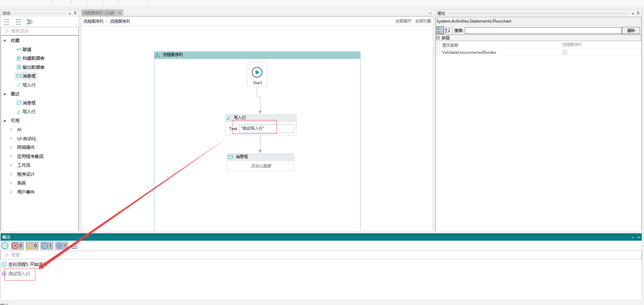Pin the 输出 output panel

point(639,237)
